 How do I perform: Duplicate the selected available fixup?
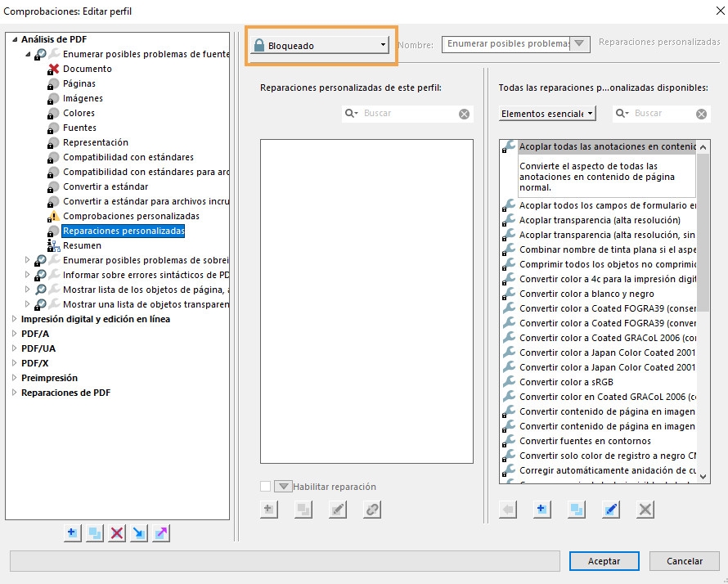point(576,509)
